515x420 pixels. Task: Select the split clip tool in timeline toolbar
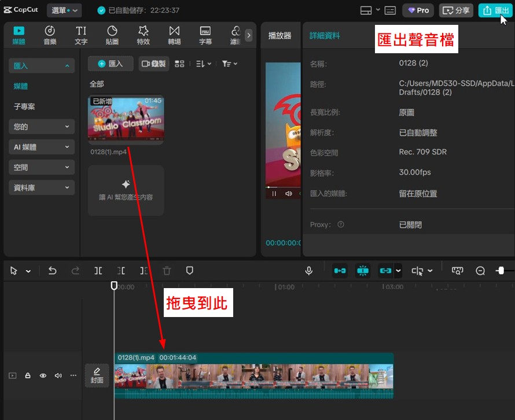(98, 271)
